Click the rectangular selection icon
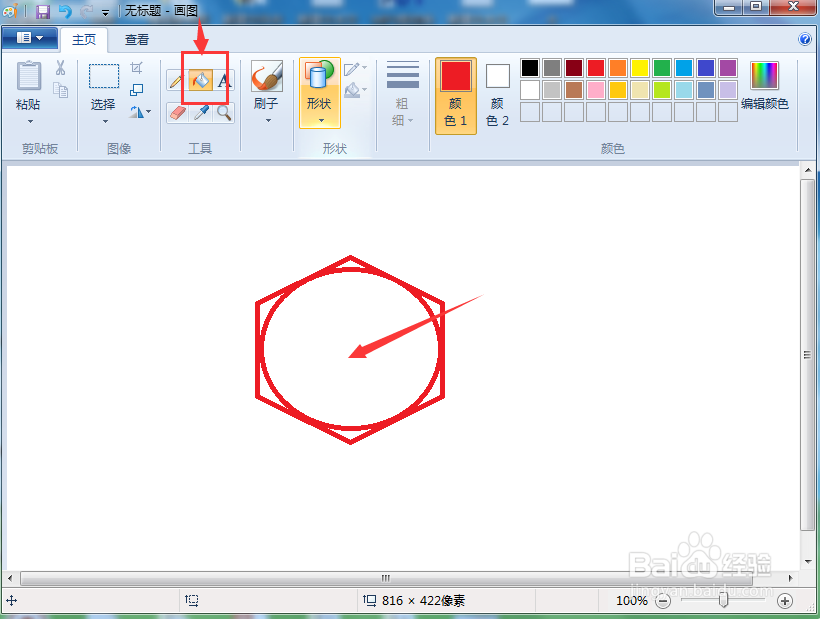Viewport: 820px width, 619px height. pyautogui.click(x=104, y=76)
